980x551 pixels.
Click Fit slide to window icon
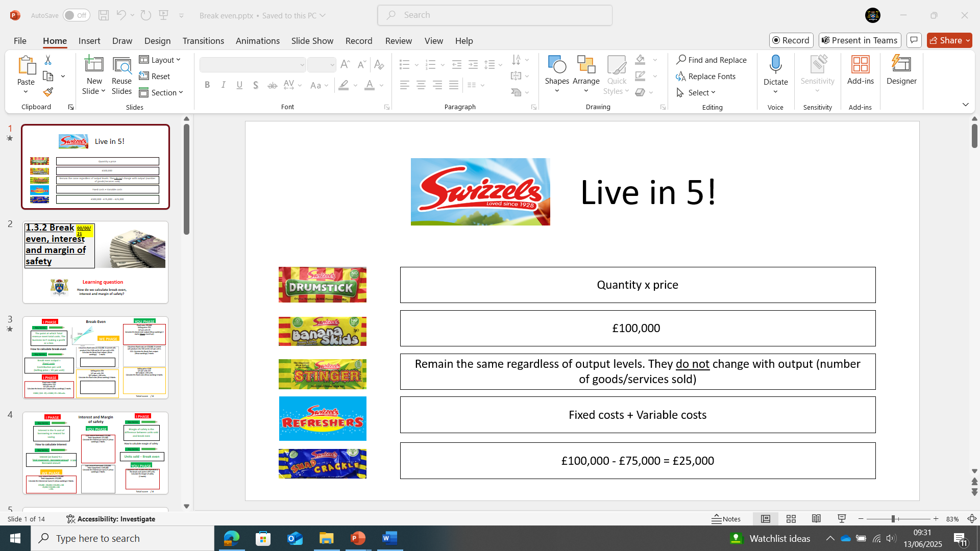pyautogui.click(x=972, y=519)
